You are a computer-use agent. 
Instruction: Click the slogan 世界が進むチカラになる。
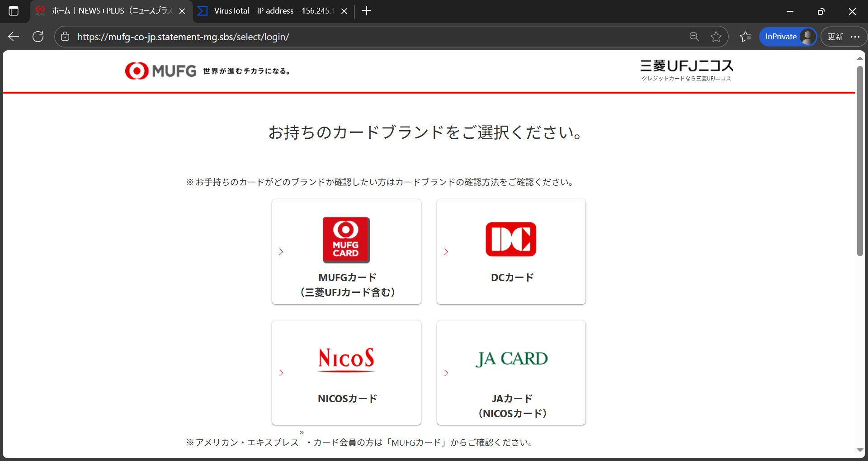point(246,71)
